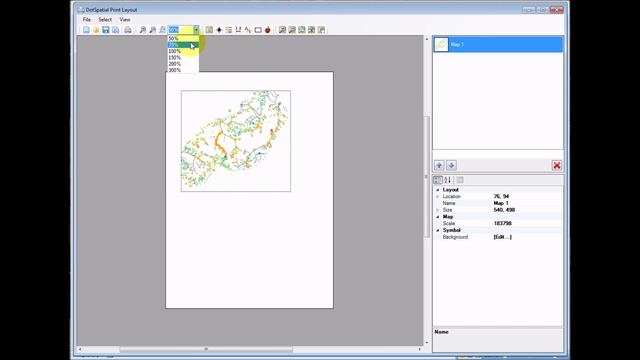The image size is (640, 360).
Task: Insert a bitmap image element
Action: coord(268,30)
